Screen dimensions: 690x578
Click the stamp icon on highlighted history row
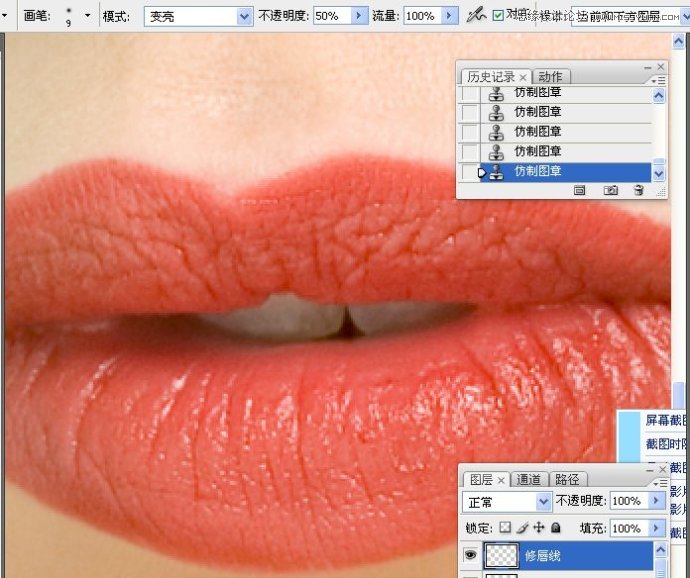click(496, 172)
